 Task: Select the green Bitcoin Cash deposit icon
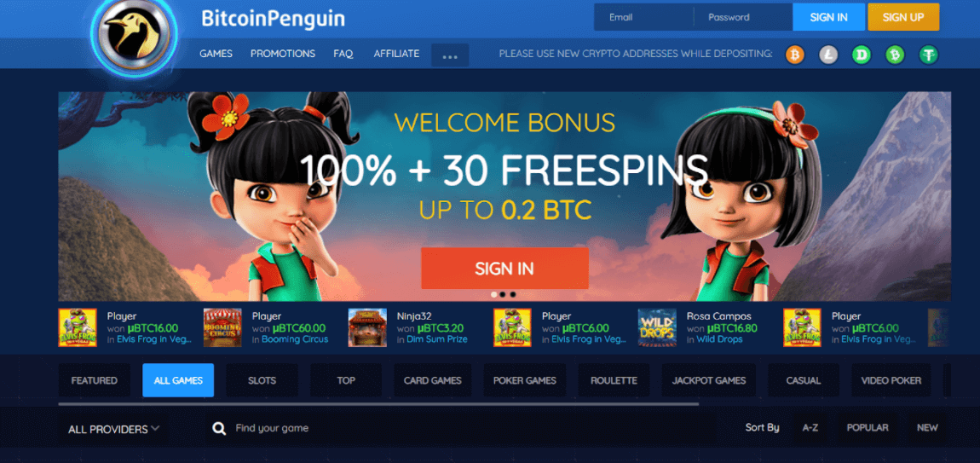pos(895,55)
